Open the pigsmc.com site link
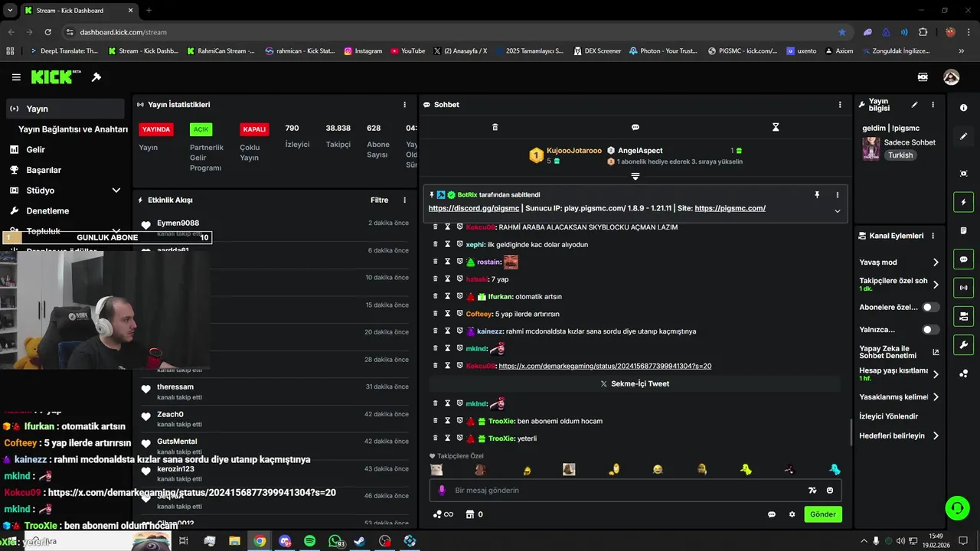The image size is (980, 551). coord(730,208)
